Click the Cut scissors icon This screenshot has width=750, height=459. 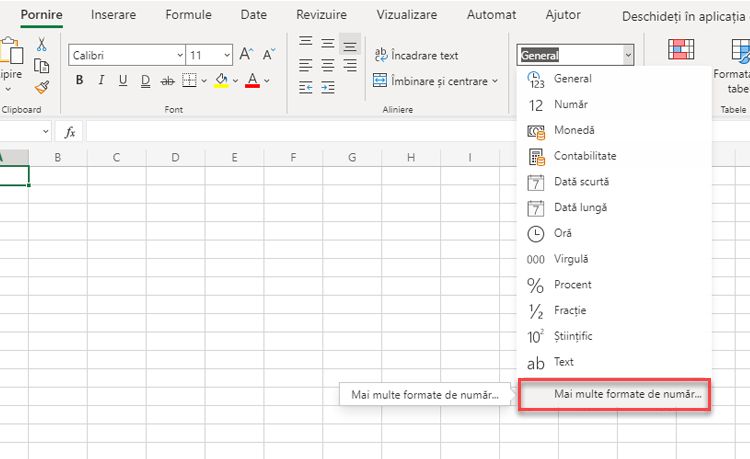tap(42, 44)
